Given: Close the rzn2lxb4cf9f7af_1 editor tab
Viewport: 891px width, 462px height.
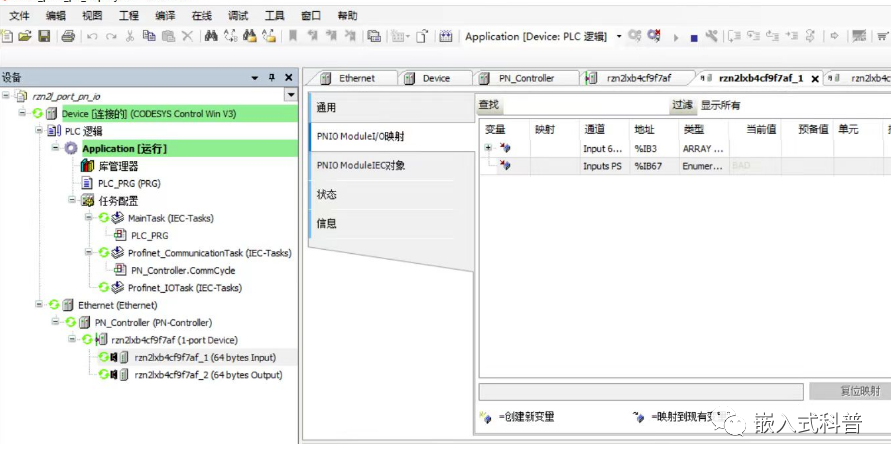Looking at the screenshot, I should (x=815, y=79).
